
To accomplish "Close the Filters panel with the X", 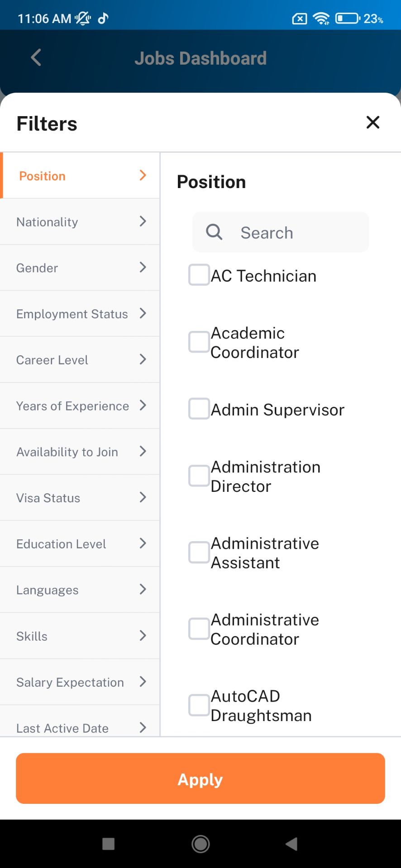I will point(372,122).
